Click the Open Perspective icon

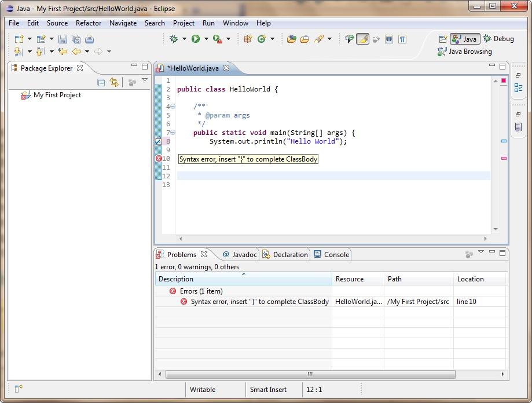(x=443, y=39)
